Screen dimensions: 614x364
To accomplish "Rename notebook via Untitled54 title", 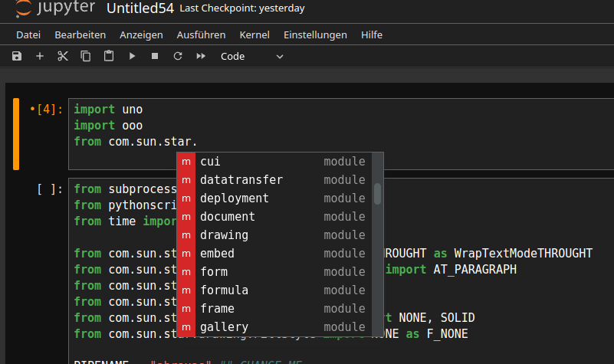I will [139, 9].
